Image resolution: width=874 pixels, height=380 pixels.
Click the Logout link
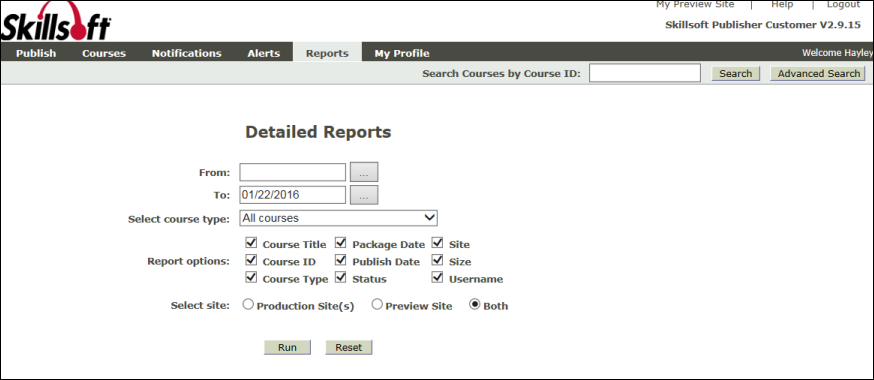[843, 4]
